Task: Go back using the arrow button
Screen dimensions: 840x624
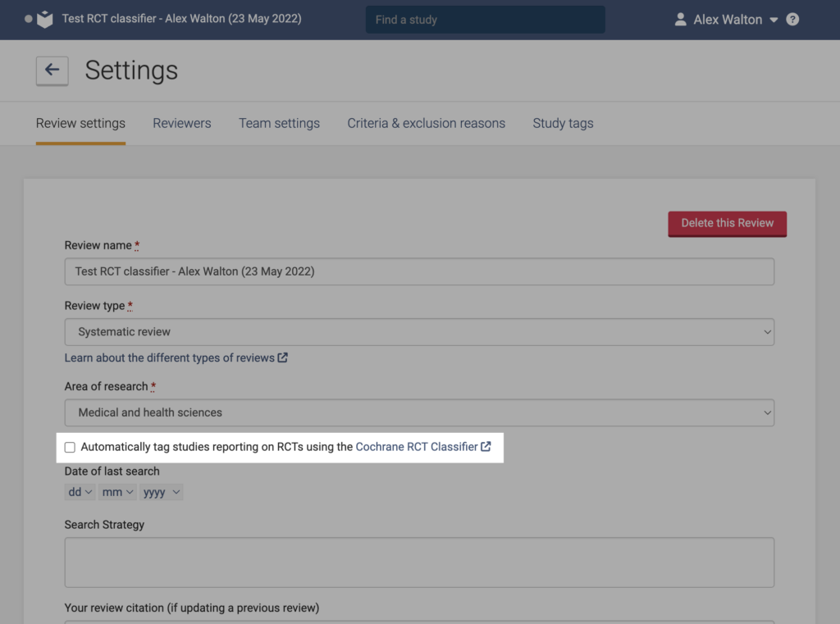Action: pos(52,71)
